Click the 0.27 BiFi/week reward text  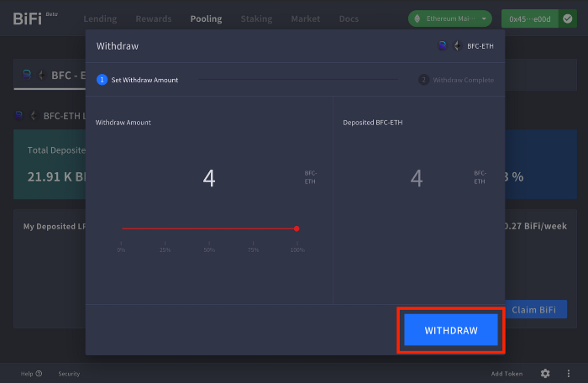[x=536, y=226]
